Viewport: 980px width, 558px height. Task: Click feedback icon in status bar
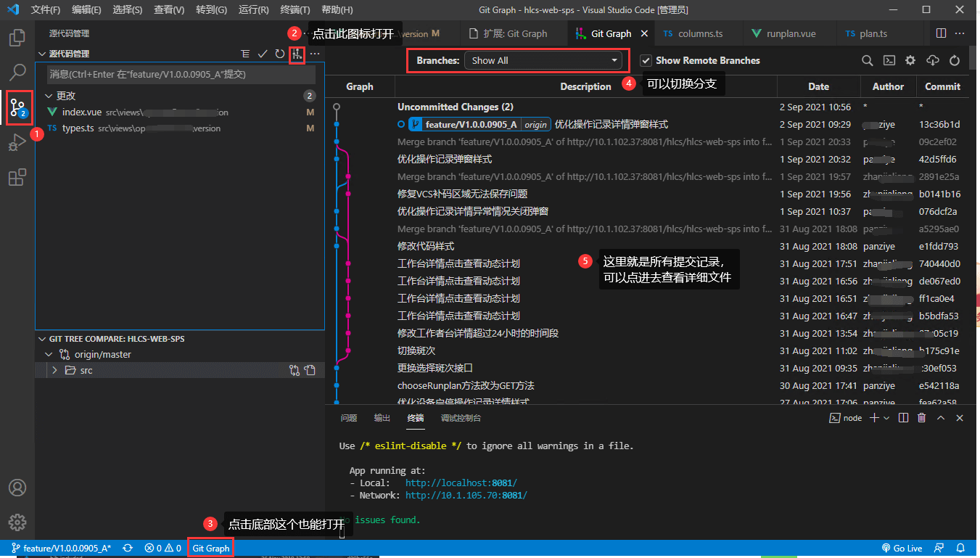pyautogui.click(x=940, y=549)
